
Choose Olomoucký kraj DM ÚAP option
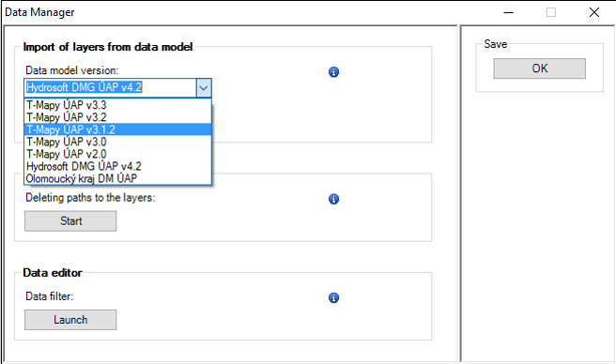pos(118,178)
